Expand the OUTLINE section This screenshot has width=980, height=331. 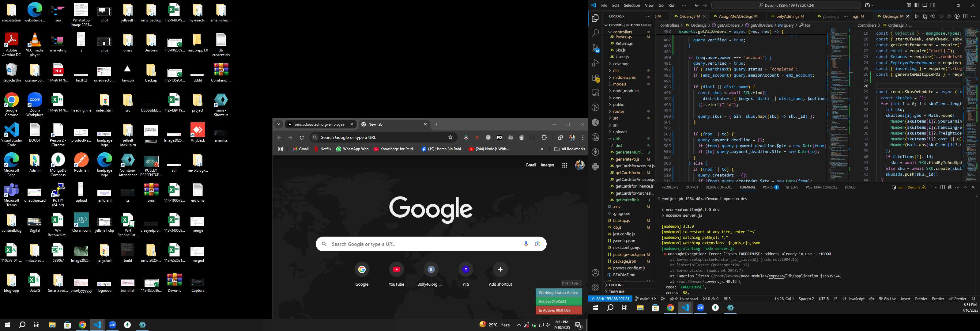click(x=616, y=285)
